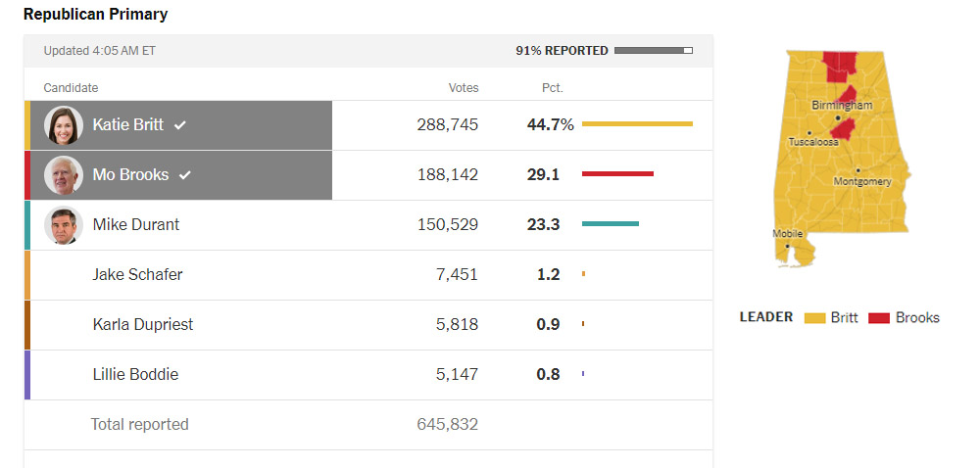Click the Tuscaloosa city dot on map

(808, 132)
